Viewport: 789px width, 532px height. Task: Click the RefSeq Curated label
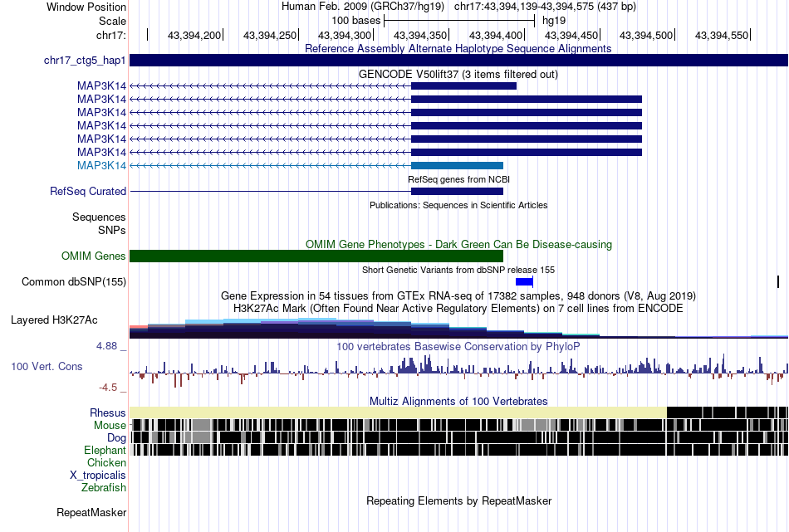pos(88,192)
